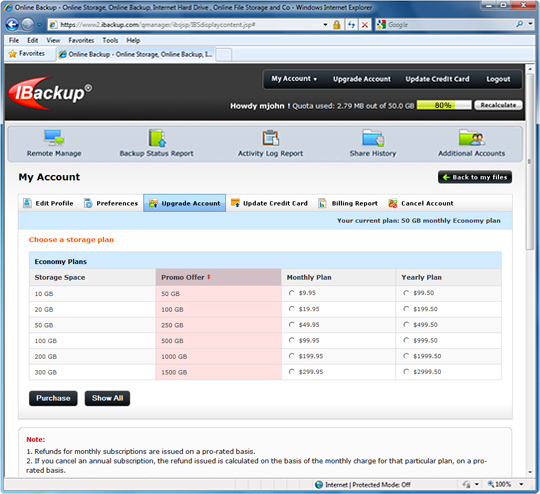Click Upgrade Account in top navigation

[362, 79]
